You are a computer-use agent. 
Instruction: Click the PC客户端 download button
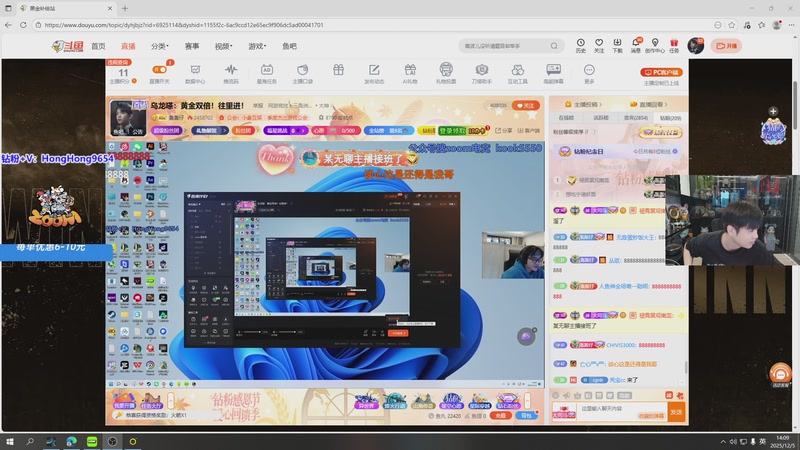(661, 72)
